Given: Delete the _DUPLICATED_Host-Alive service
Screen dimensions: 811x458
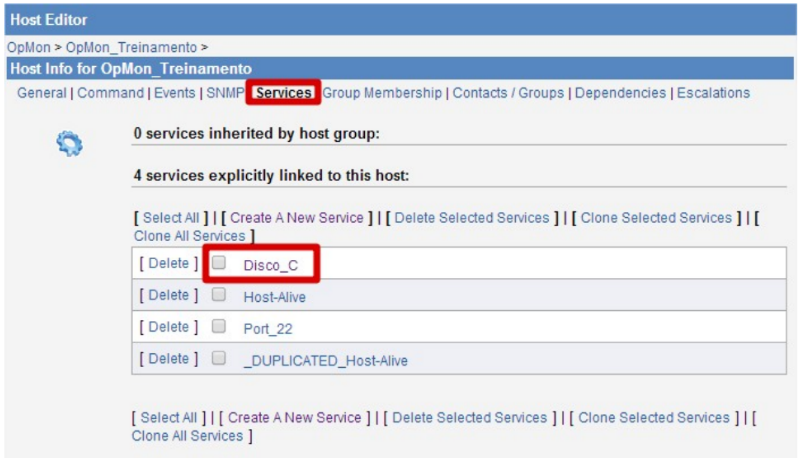Looking at the screenshot, I should click(x=168, y=358).
